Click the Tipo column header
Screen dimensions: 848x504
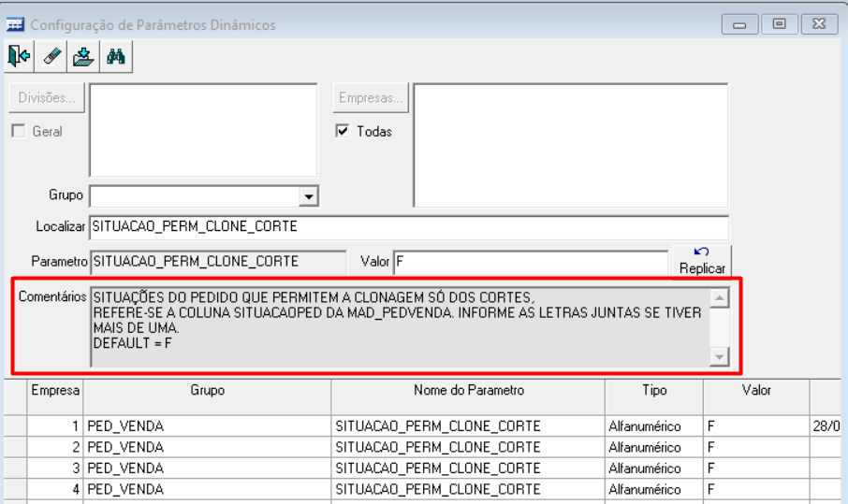[654, 396]
